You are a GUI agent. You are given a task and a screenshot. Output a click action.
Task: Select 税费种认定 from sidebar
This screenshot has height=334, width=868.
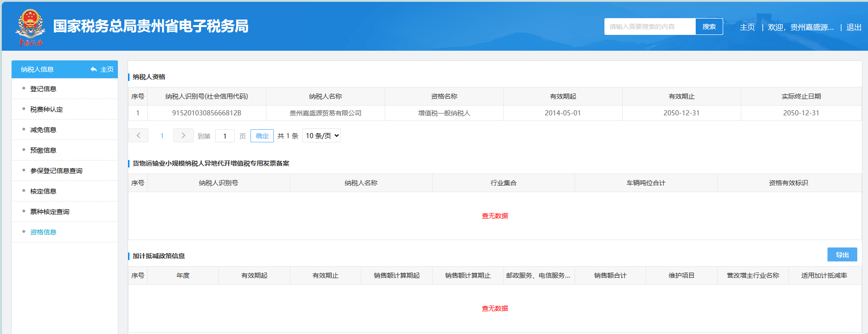tap(47, 109)
